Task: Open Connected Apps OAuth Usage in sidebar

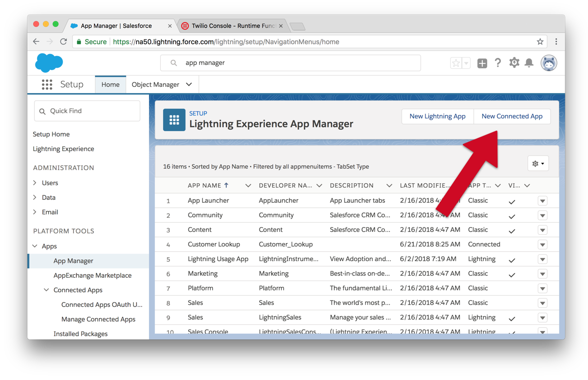Action: click(x=102, y=305)
